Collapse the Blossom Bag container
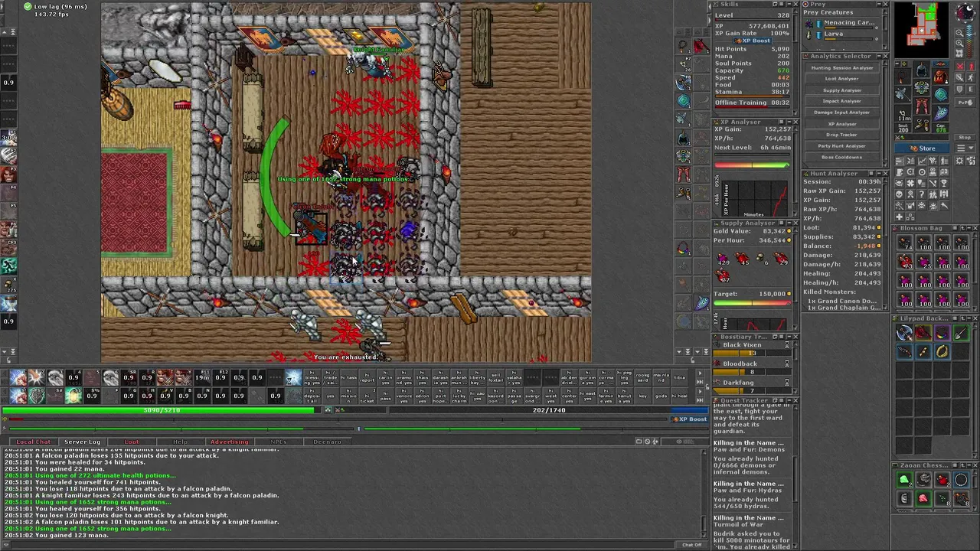The image size is (980, 551). pos(969,228)
